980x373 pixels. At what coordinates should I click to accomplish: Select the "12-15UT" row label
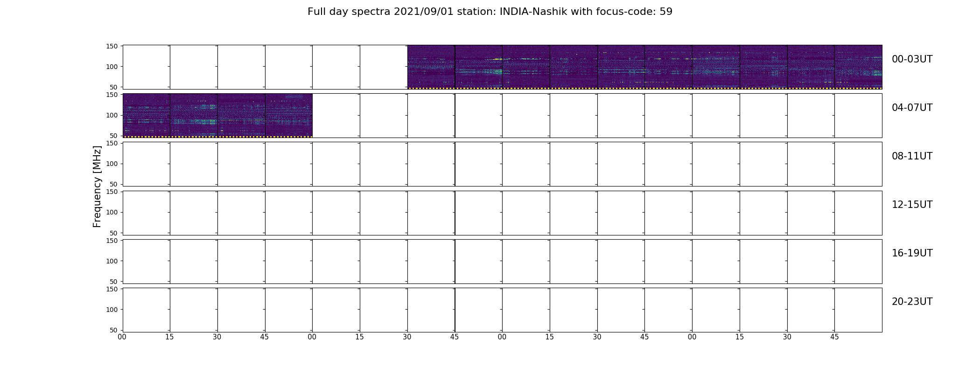912,205
